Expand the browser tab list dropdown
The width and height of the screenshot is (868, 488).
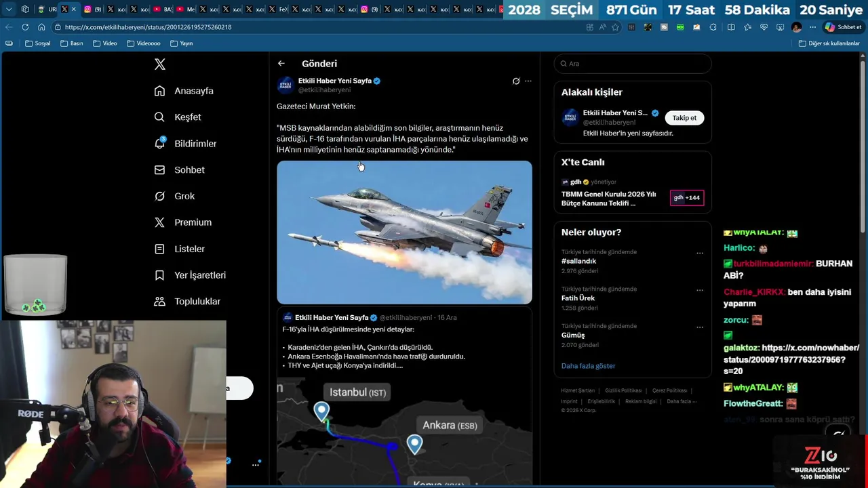(x=9, y=9)
